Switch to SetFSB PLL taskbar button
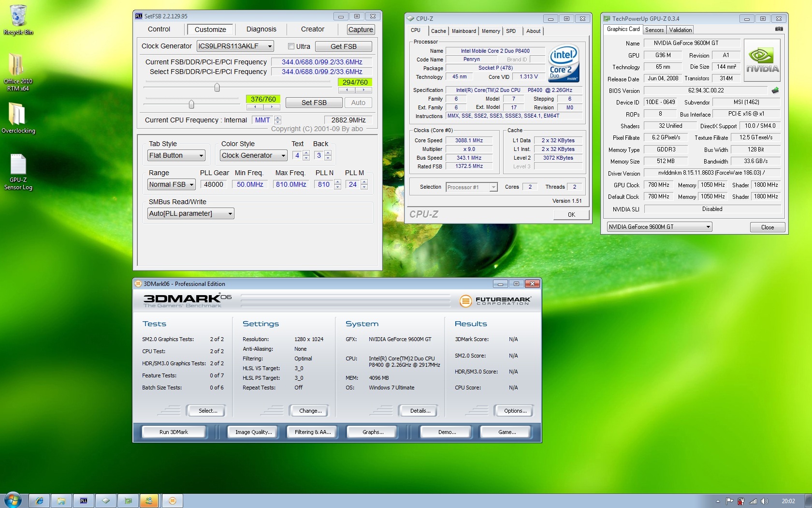This screenshot has height=508, width=812. click(x=84, y=501)
